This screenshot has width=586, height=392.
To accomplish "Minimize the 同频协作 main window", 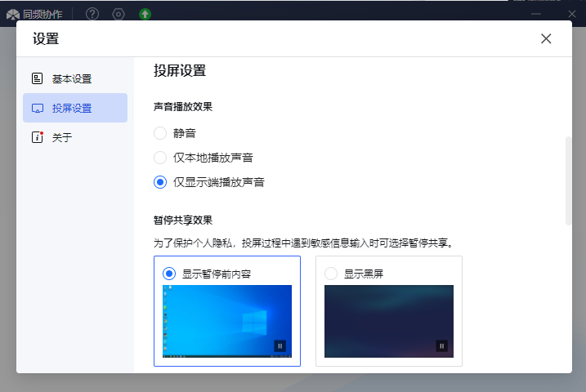I will click(536, 14).
